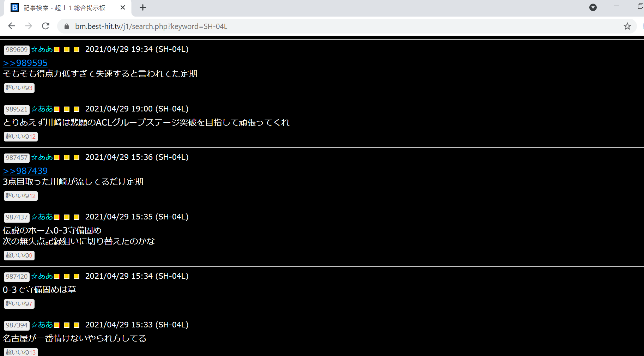Screen dimensions: 644x356
Task: Click timestamp 2021/04/29 15:35 (SH-04L)
Action: (137, 217)
